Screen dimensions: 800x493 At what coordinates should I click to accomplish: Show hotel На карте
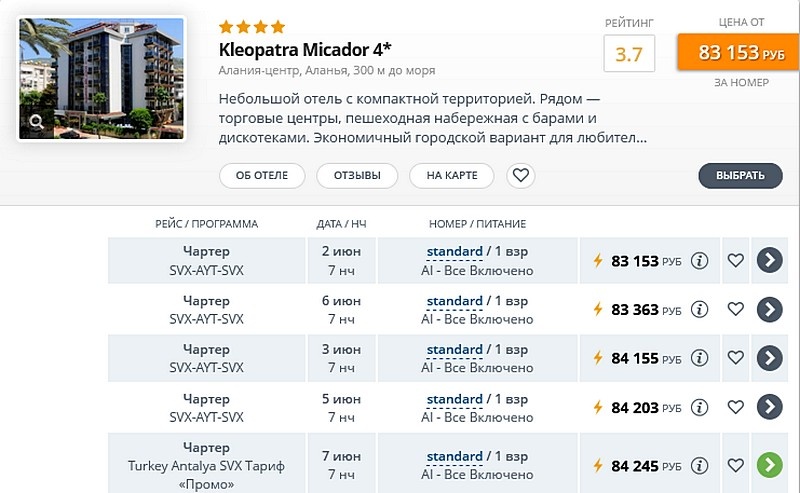pyautogui.click(x=452, y=175)
